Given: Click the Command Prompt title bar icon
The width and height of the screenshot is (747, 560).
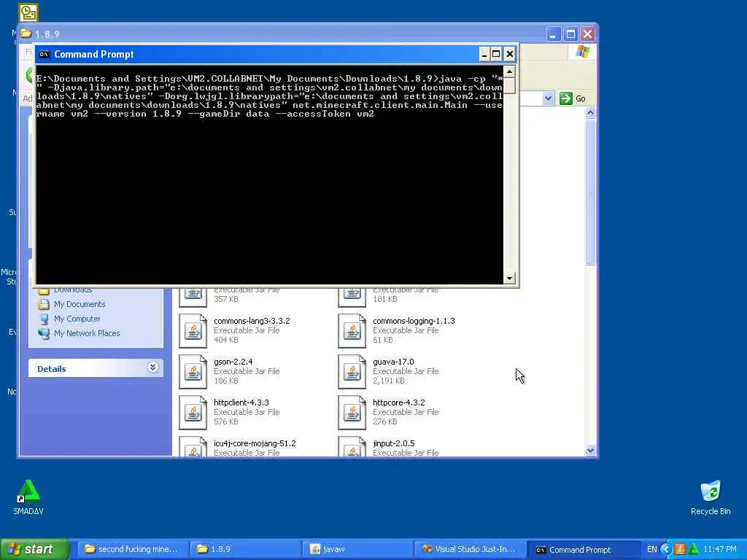Looking at the screenshot, I should click(x=44, y=54).
